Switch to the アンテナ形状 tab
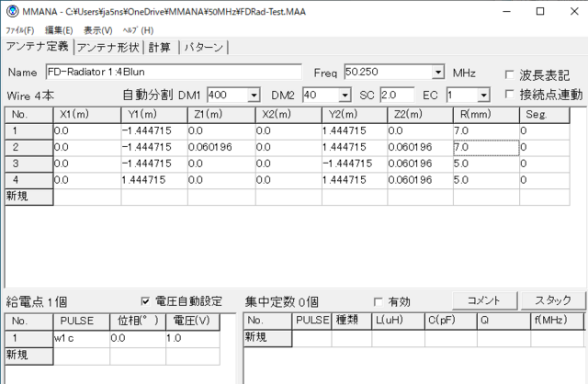This screenshot has width=588, height=384. tap(108, 47)
